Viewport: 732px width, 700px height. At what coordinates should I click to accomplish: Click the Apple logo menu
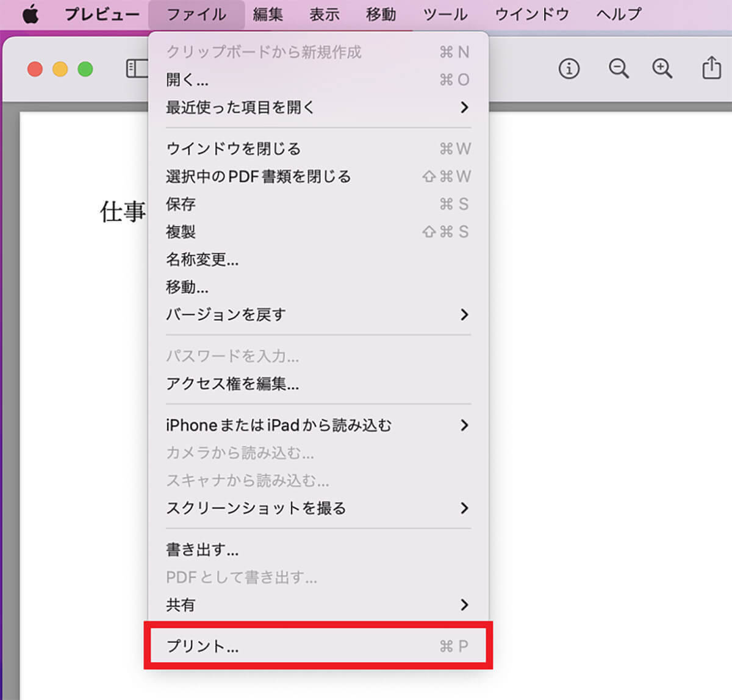(x=30, y=15)
